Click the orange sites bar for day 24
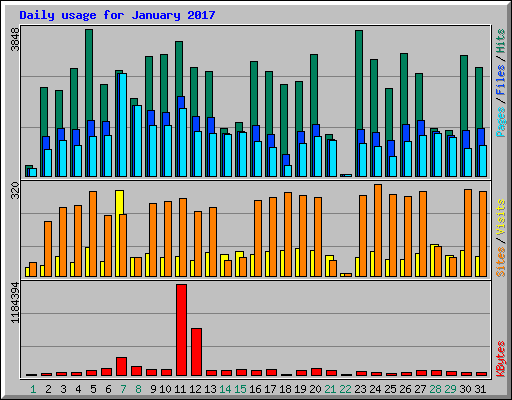 (x=378, y=230)
